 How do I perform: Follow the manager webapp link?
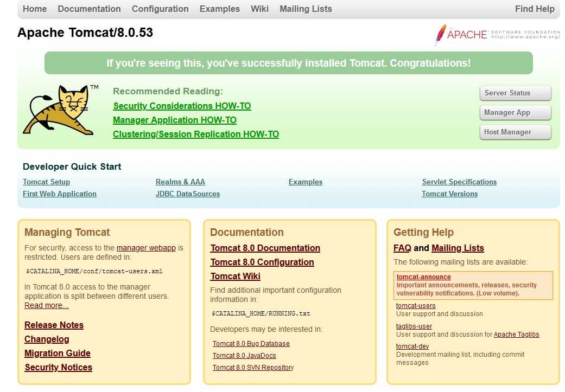[147, 248]
